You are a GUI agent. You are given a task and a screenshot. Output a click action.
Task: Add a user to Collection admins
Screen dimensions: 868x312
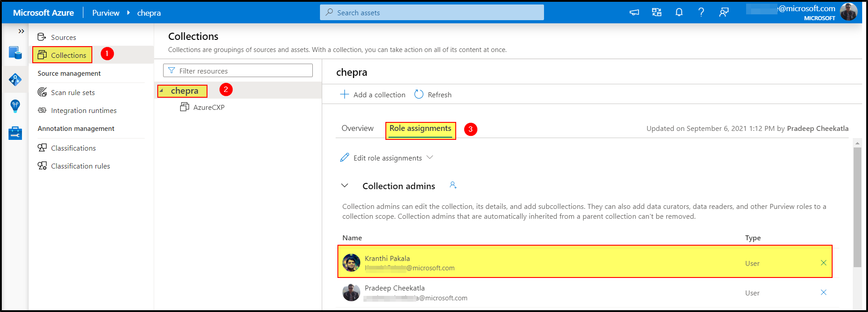coord(453,185)
